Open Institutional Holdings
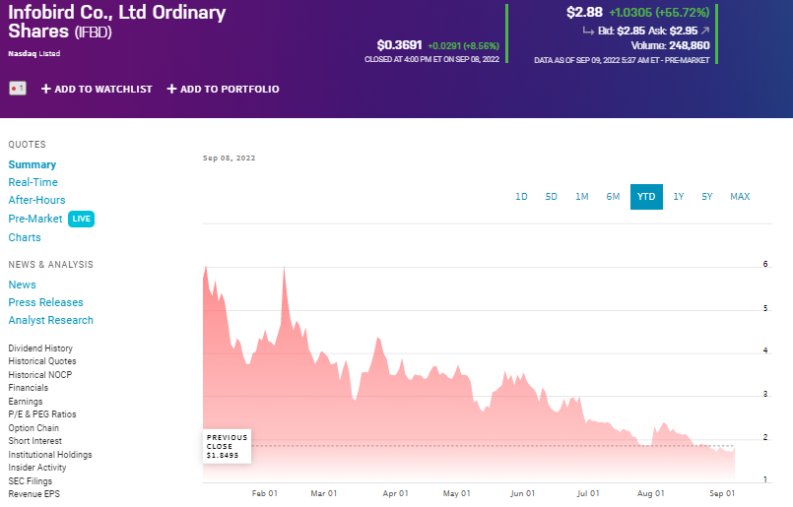Image resolution: width=793 pixels, height=507 pixels. [x=50, y=455]
